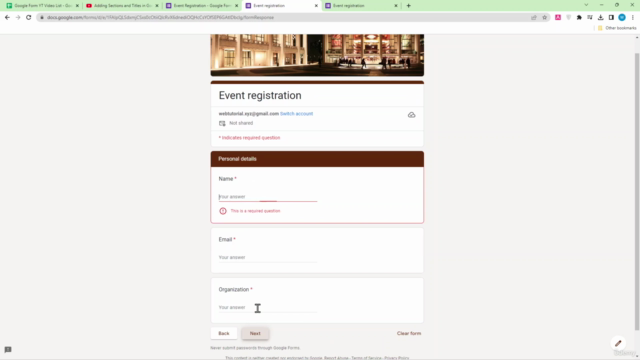Image resolution: width=640 pixels, height=360 pixels.
Task: Open the blue profile avatar
Action: (x=622, y=18)
